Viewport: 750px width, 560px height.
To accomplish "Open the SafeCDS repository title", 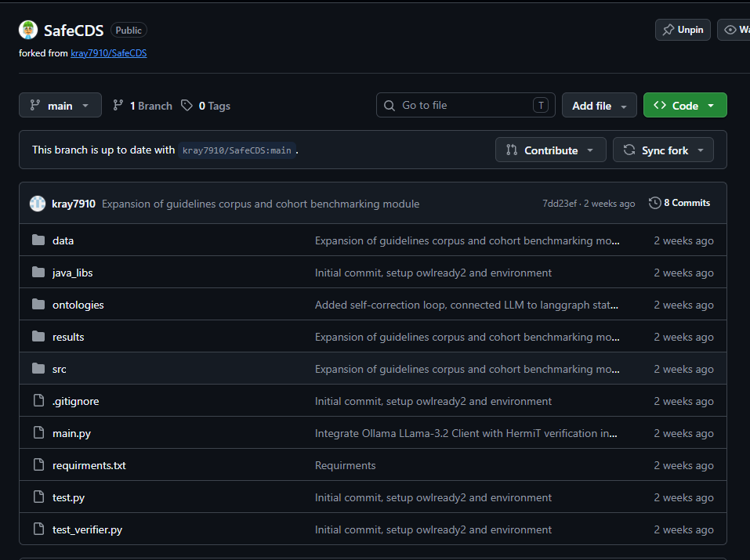I will pyautogui.click(x=74, y=31).
